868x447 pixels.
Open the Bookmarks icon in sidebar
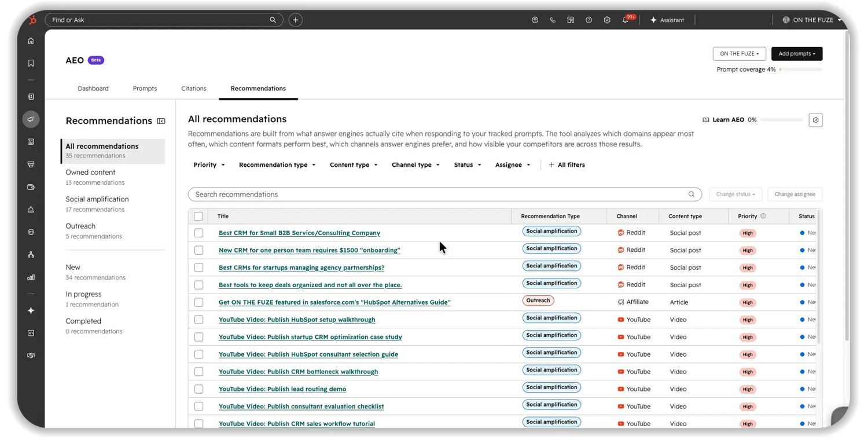click(x=31, y=63)
